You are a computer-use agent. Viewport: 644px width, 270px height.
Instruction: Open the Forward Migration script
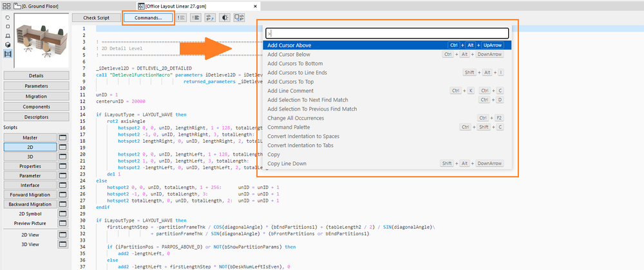30,195
